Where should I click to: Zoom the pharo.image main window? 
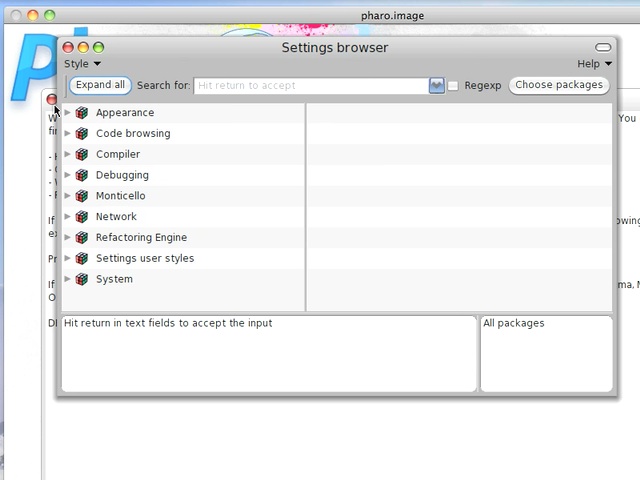coord(50,16)
